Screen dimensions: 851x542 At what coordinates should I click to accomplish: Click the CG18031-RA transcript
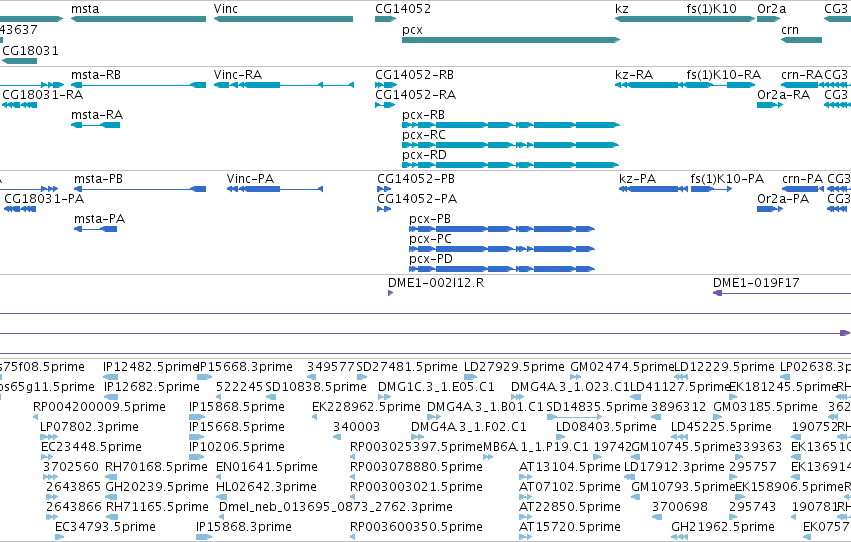[x=20, y=105]
